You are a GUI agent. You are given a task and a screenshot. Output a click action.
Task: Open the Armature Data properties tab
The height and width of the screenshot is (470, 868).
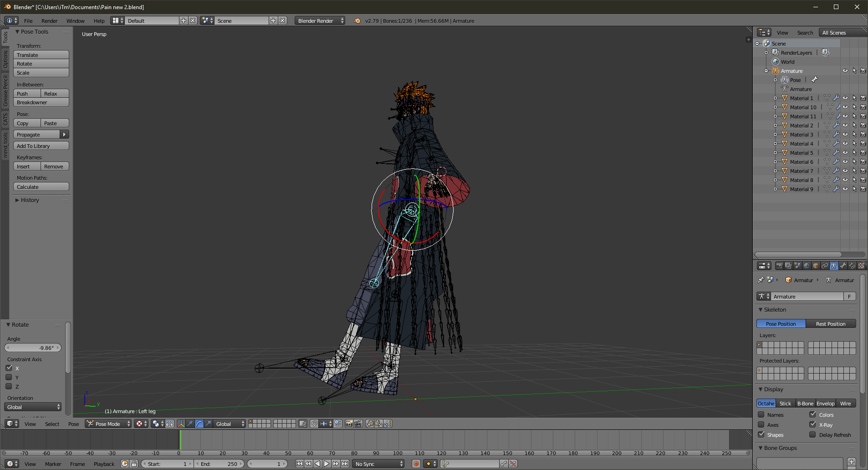834,266
